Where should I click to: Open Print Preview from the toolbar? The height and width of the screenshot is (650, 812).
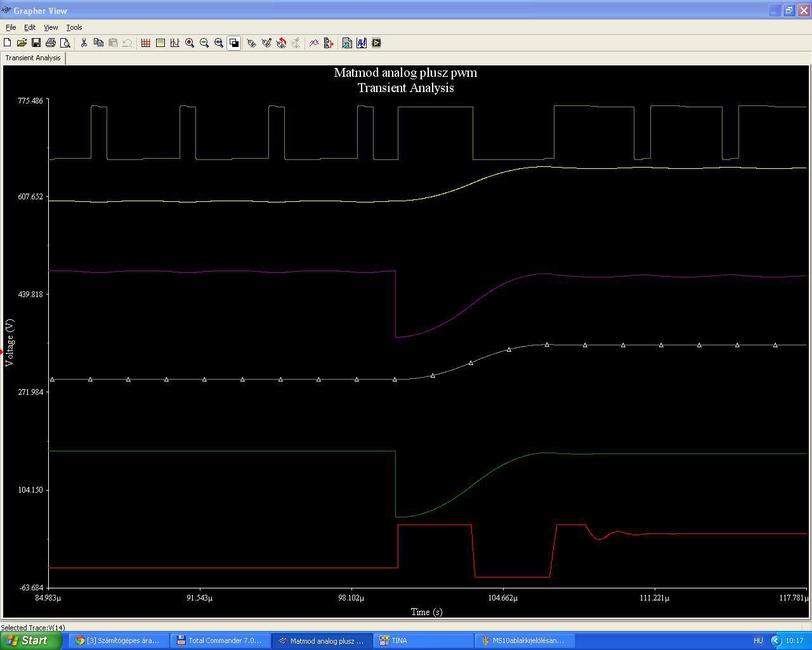click(x=65, y=43)
